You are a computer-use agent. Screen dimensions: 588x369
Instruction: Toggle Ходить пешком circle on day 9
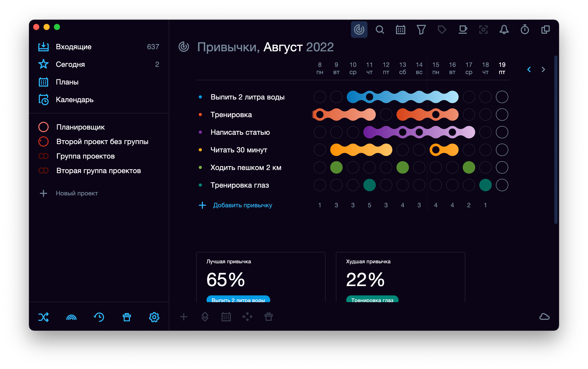(336, 167)
